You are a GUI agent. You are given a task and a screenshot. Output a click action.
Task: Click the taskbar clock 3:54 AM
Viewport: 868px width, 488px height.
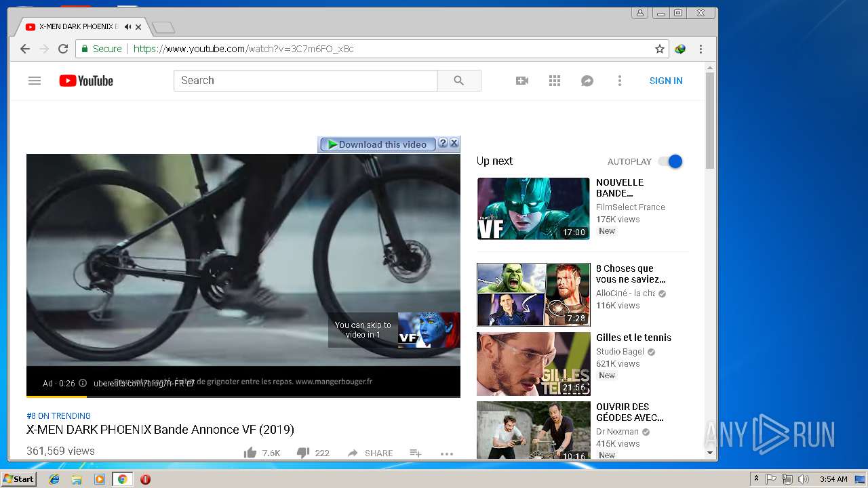coord(833,479)
